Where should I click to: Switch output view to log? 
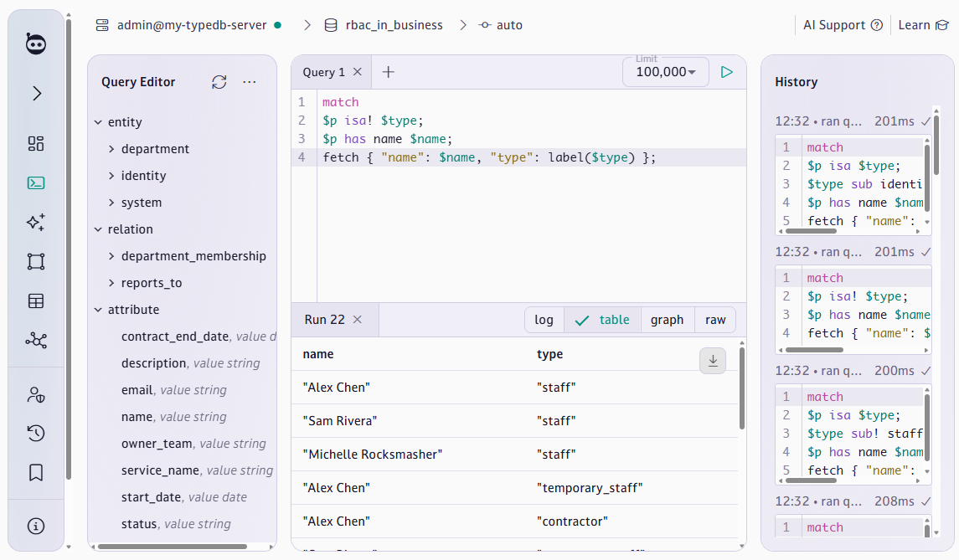pyautogui.click(x=544, y=320)
